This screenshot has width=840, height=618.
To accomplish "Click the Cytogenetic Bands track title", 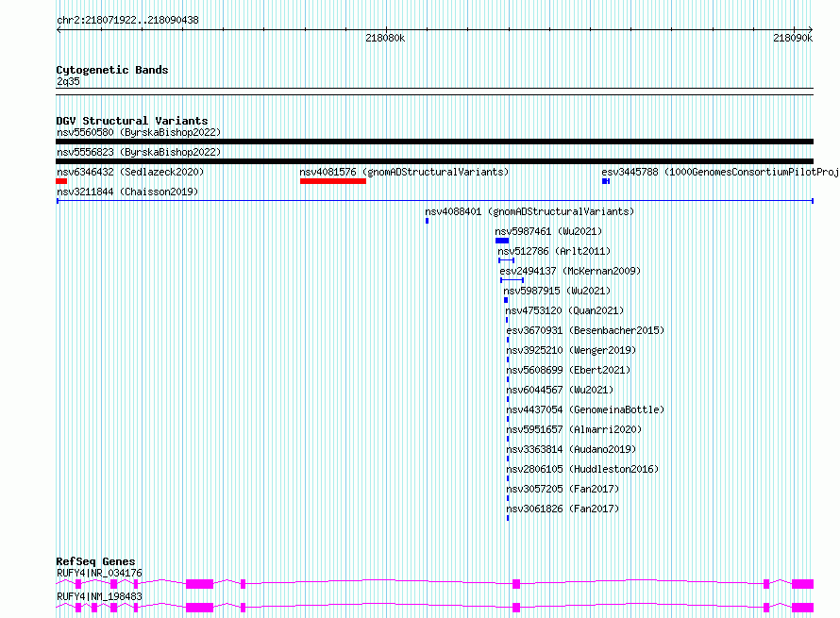I will (x=112, y=70).
